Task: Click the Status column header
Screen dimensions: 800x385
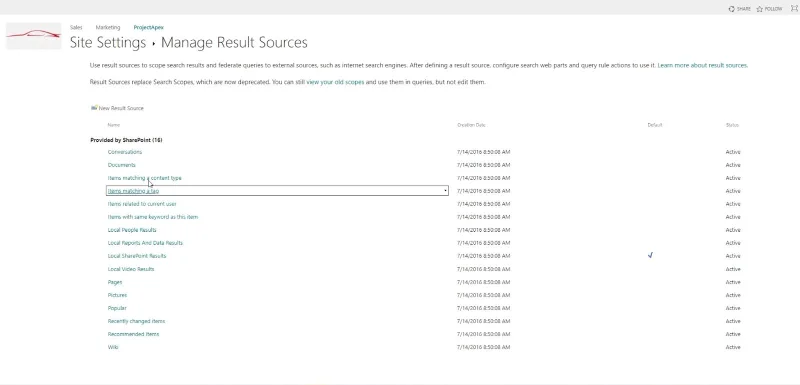Action: (732, 125)
